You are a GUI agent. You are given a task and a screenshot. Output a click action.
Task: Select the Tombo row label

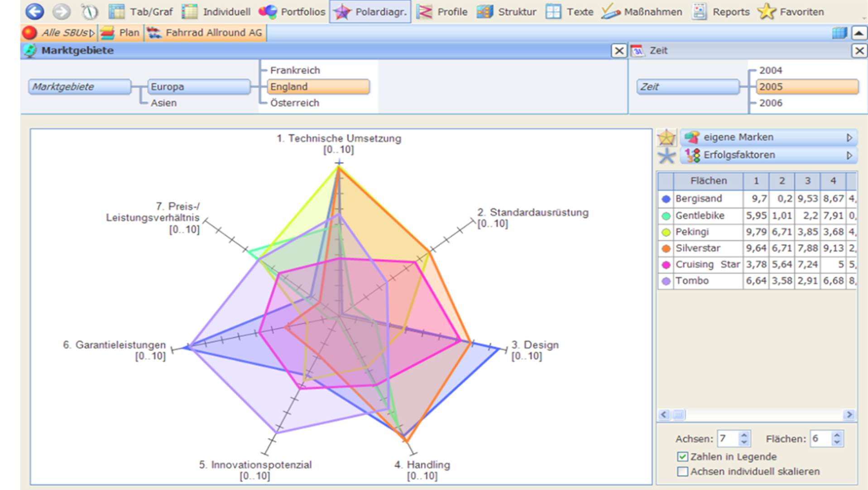[692, 281]
